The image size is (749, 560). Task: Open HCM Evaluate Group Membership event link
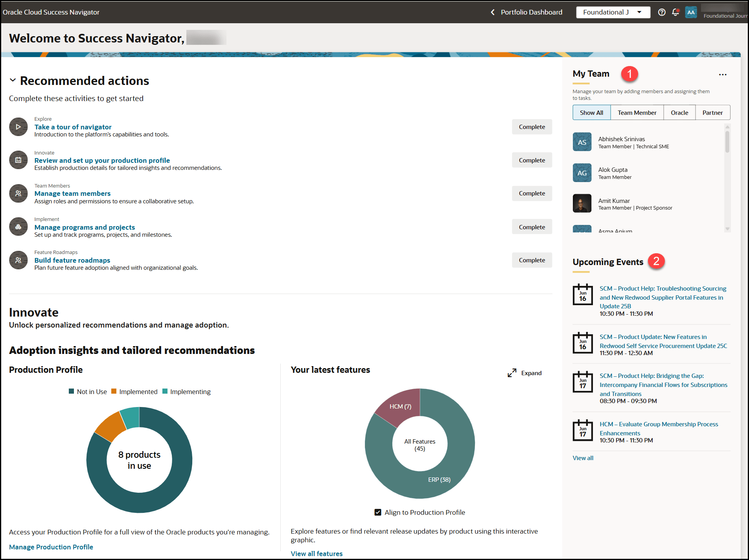[659, 429]
